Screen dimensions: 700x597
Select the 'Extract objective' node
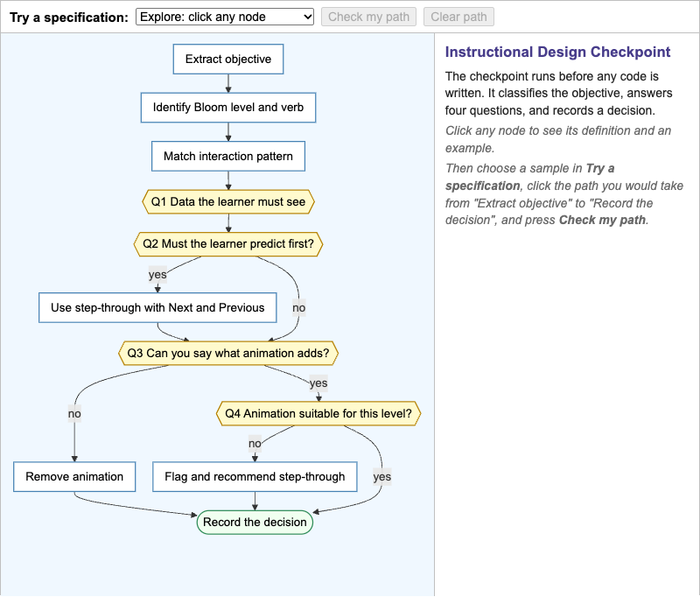point(228,59)
